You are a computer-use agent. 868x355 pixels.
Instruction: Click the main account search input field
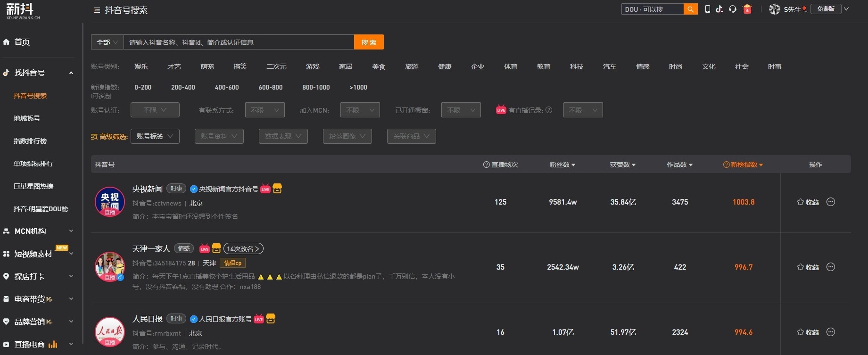click(x=239, y=42)
